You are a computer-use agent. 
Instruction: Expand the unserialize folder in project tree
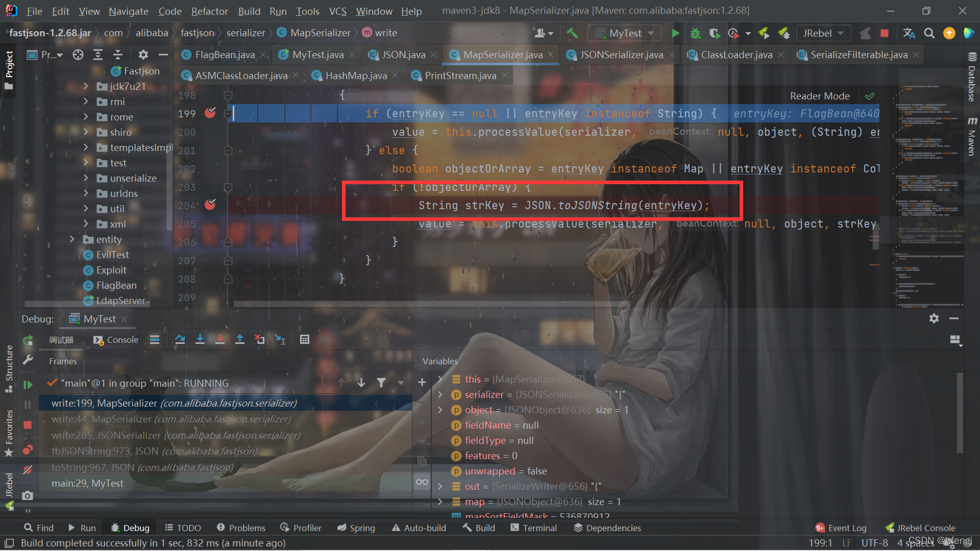click(86, 178)
